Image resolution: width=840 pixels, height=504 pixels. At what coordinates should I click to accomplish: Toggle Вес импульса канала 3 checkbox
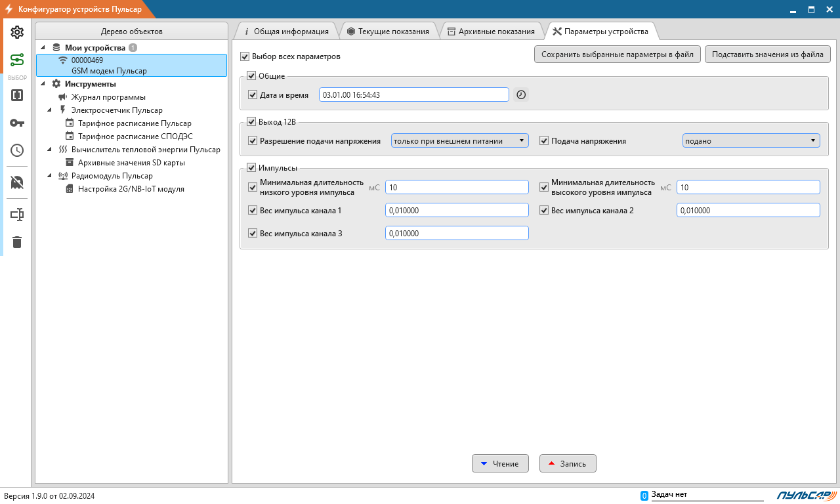(253, 233)
